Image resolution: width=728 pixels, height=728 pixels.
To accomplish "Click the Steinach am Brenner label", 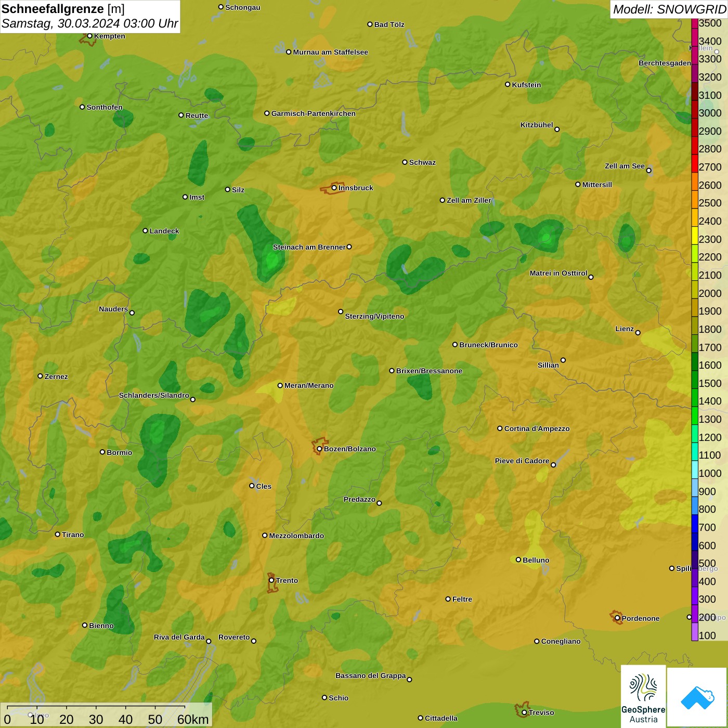I will (309, 247).
